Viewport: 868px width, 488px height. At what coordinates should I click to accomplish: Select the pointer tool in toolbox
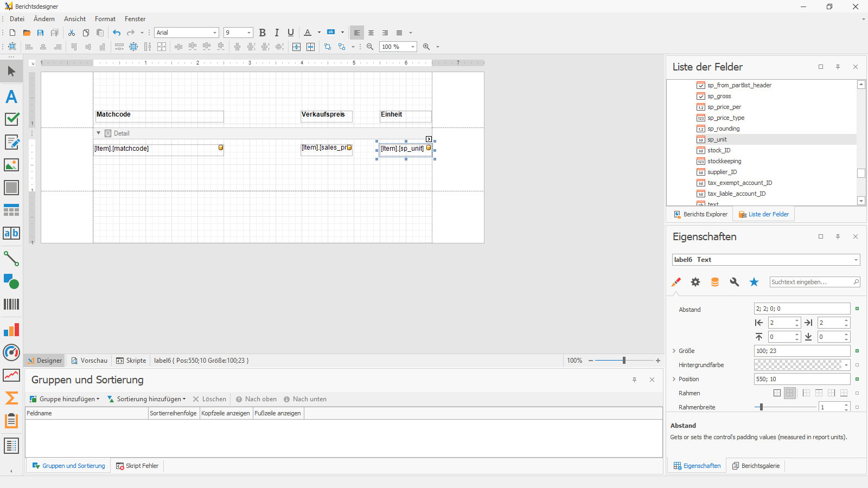11,71
